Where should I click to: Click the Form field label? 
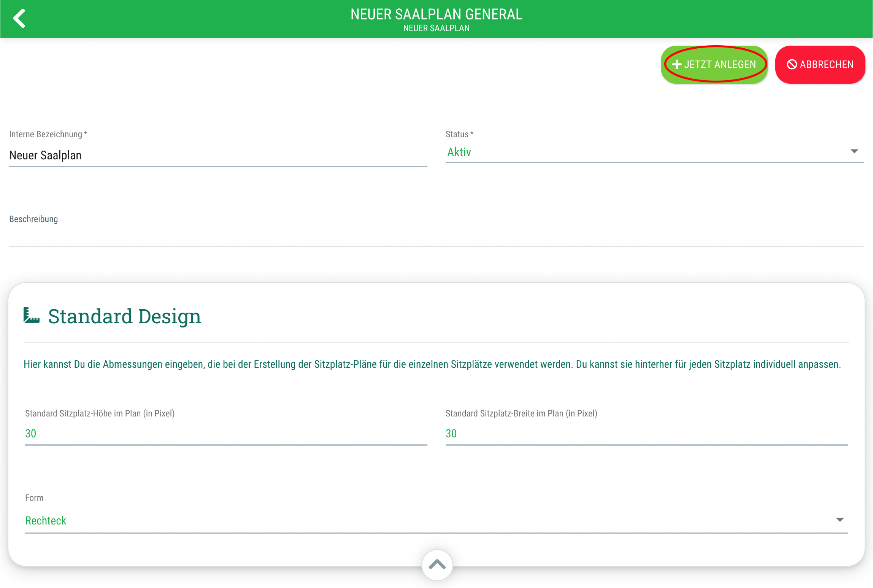(34, 498)
